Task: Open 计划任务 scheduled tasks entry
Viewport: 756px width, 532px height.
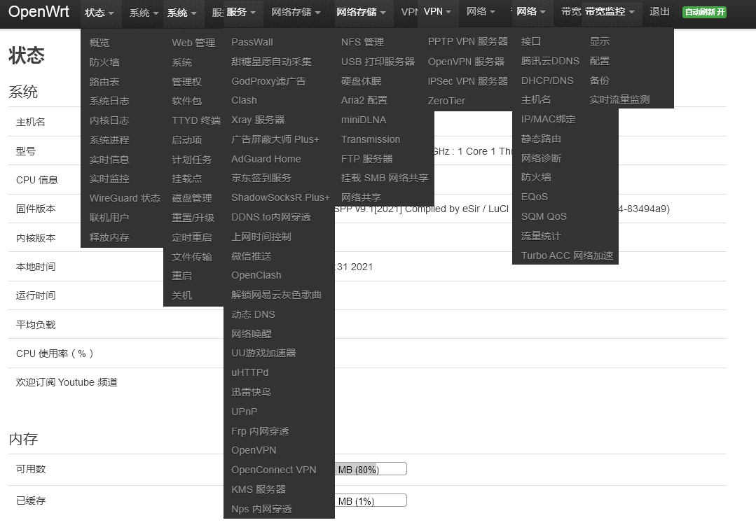Action: point(192,160)
